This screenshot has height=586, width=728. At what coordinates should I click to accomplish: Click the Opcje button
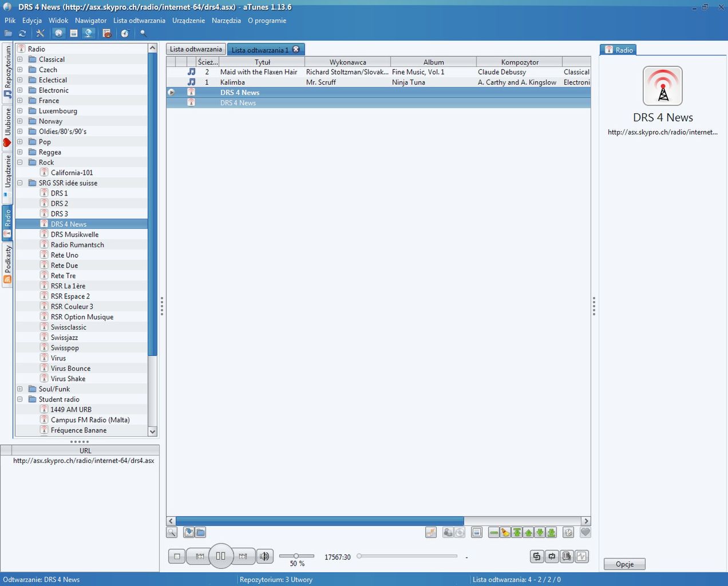624,564
